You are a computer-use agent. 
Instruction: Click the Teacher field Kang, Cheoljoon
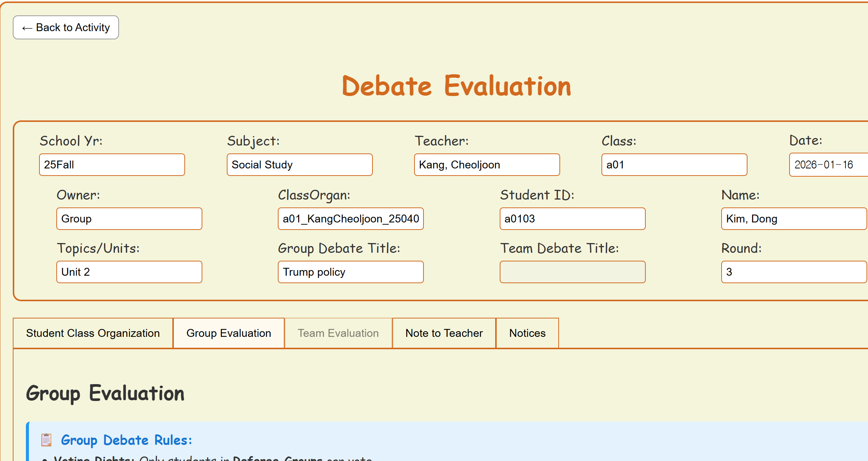(x=487, y=165)
